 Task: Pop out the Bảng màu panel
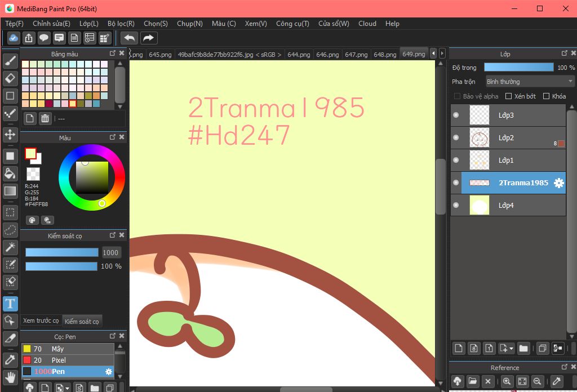[x=113, y=54]
